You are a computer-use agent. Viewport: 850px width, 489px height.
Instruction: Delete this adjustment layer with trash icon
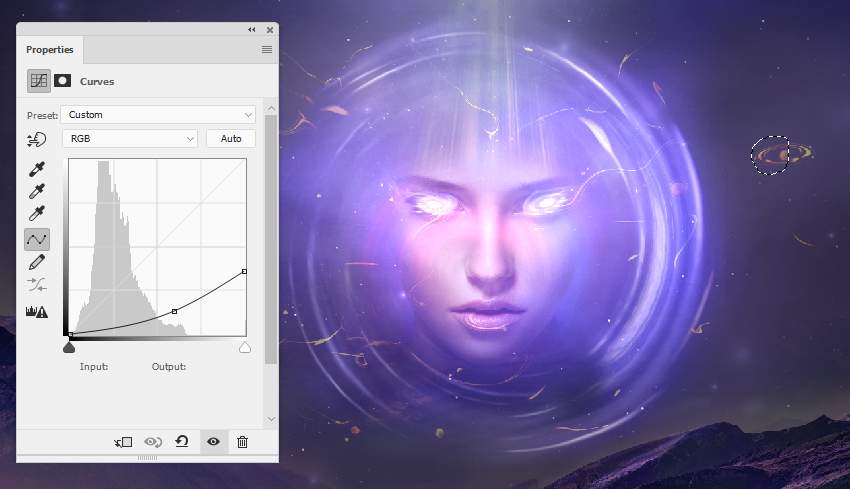242,442
